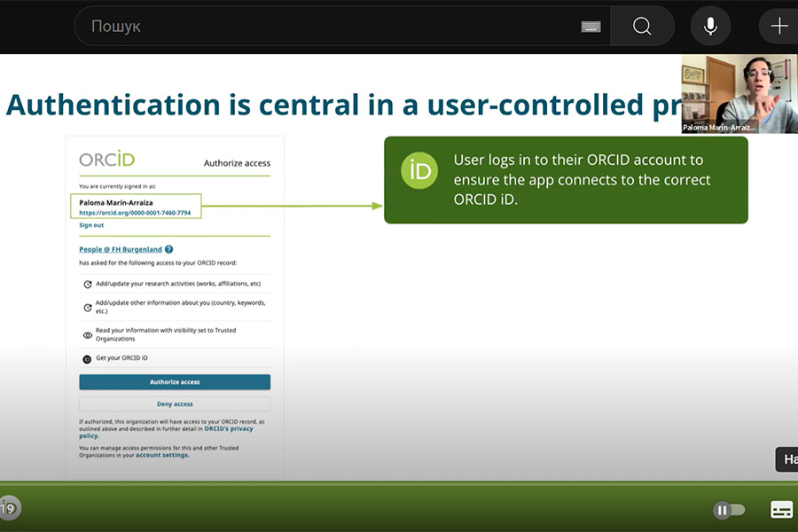This screenshot has width=798, height=532.
Task: Click the refresh icon beside other information permission
Action: 88,308
